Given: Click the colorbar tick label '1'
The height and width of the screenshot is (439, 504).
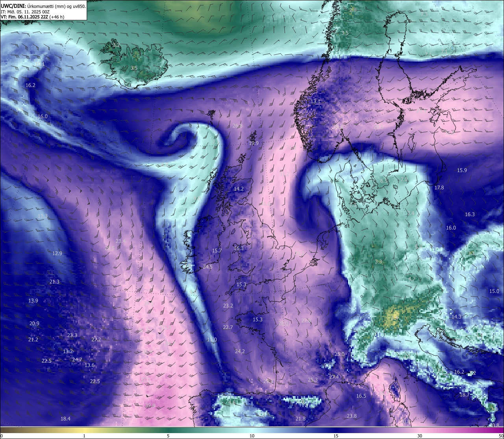Looking at the screenshot, I should pyautogui.click(x=84, y=436).
